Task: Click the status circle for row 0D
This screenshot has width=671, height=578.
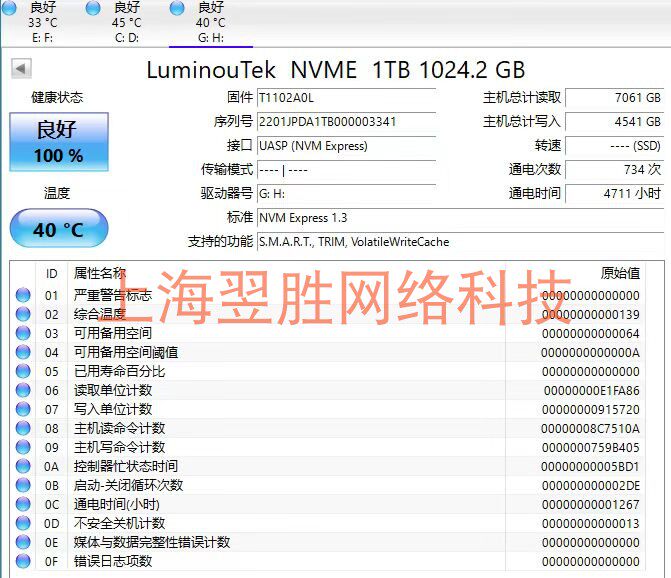Action: [x=23, y=523]
